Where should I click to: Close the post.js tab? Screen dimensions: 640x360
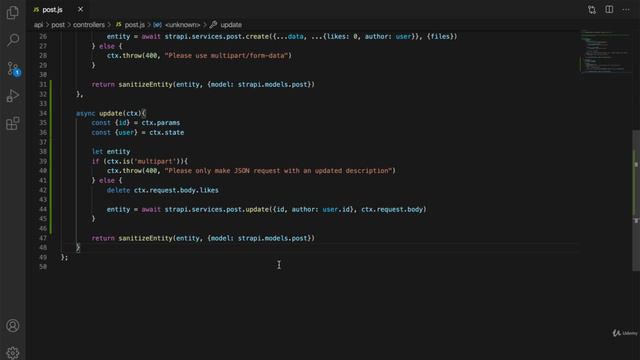pyautogui.click(x=80, y=9)
